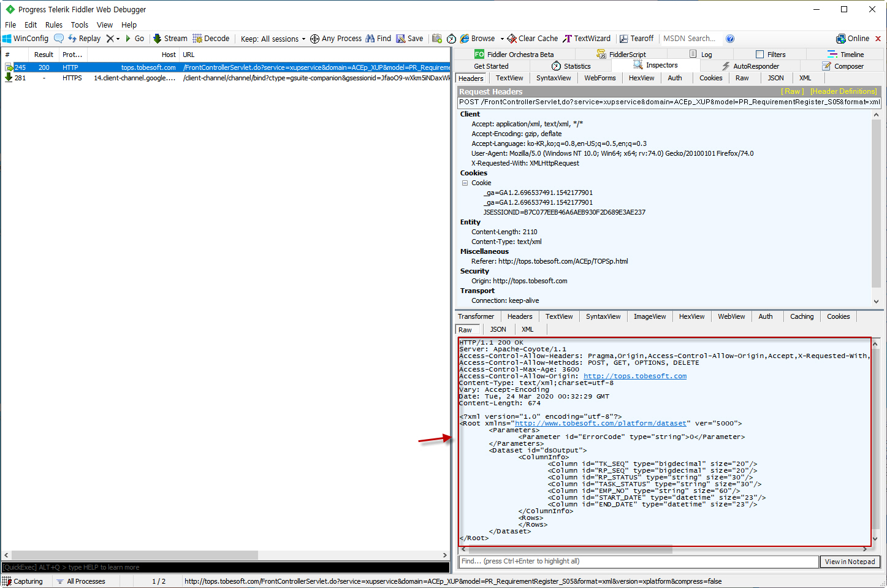Screen dimensions: 887x588
Task: Click the View in Notepad button
Action: click(850, 561)
